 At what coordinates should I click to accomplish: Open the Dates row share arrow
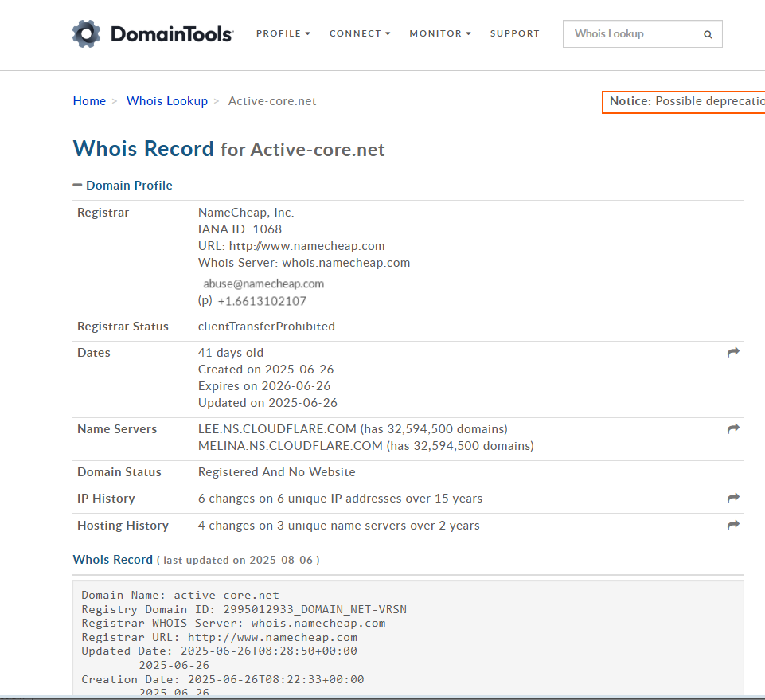coord(733,352)
